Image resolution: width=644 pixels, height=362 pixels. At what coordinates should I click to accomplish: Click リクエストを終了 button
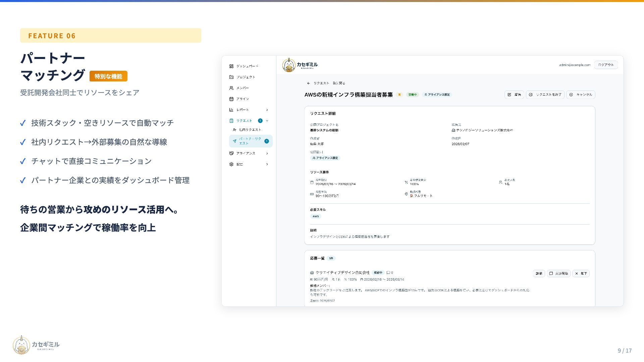point(545,95)
